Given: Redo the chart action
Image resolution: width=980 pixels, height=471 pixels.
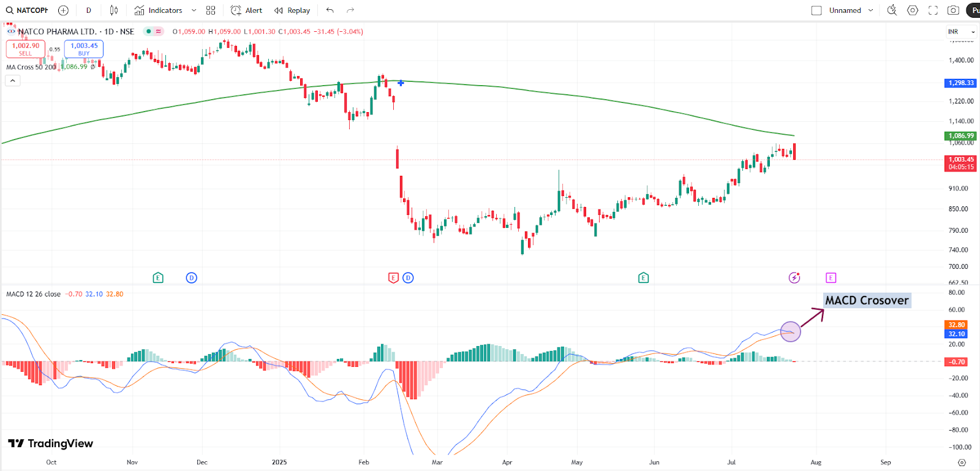Looking at the screenshot, I should pyautogui.click(x=350, y=10).
